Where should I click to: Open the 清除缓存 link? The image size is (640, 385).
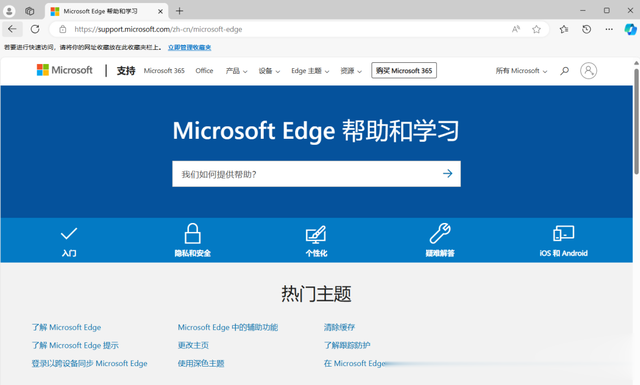[339, 327]
